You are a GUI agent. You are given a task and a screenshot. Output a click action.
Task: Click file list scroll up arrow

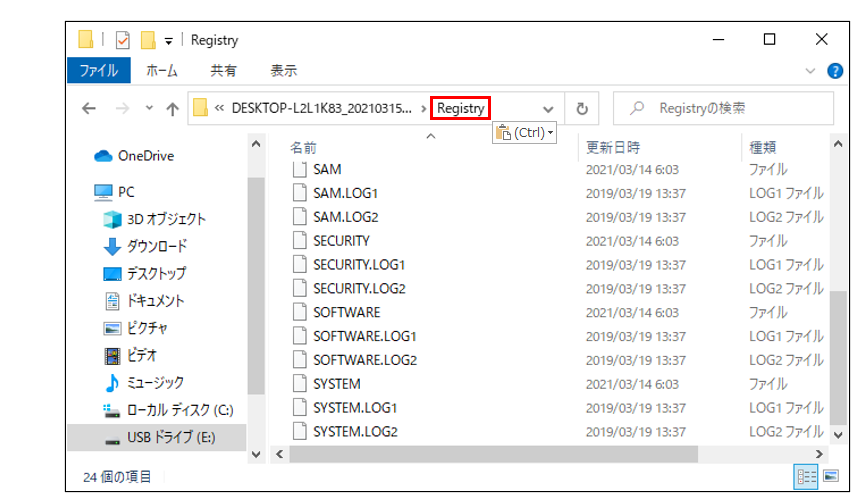(x=838, y=144)
